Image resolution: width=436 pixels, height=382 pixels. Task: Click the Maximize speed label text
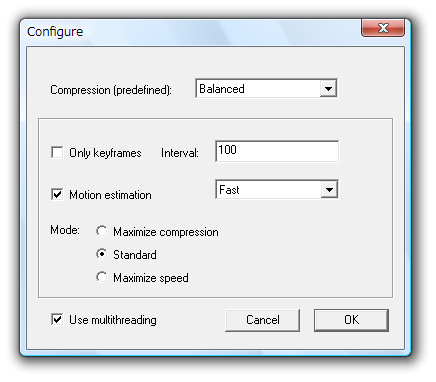(x=151, y=278)
